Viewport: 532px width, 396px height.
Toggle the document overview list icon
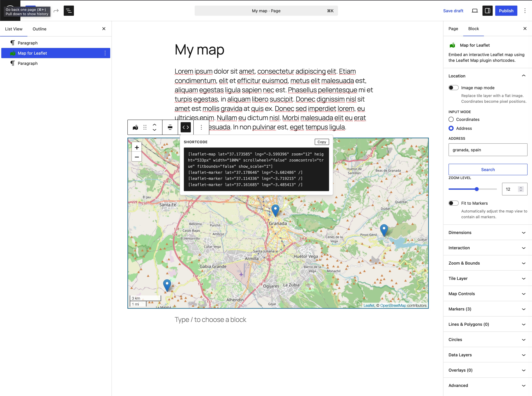[x=69, y=11]
